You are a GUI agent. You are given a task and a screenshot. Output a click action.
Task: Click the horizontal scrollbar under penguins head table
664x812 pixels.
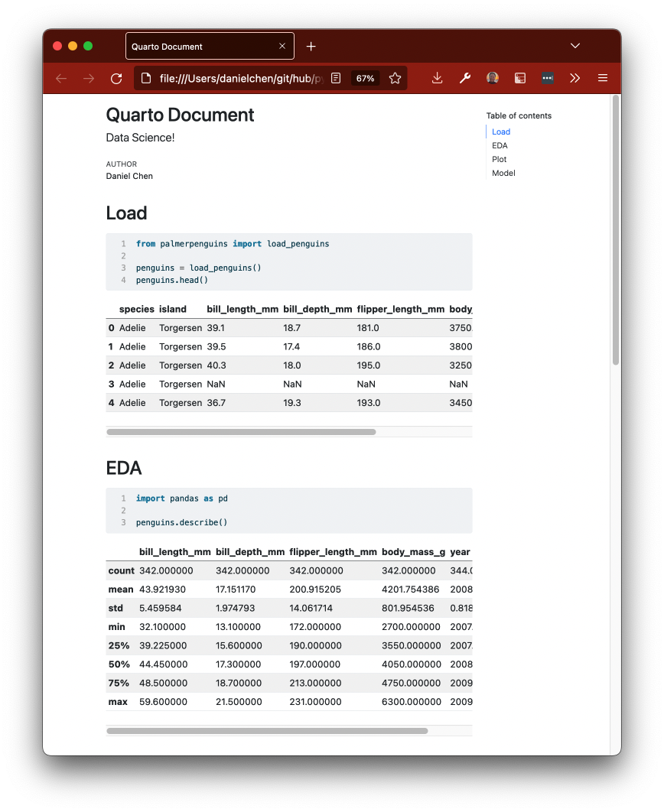tap(242, 432)
